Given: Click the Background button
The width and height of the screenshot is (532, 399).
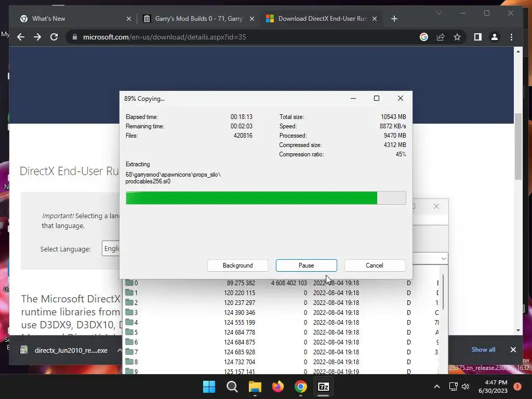Looking at the screenshot, I should coord(237,265).
